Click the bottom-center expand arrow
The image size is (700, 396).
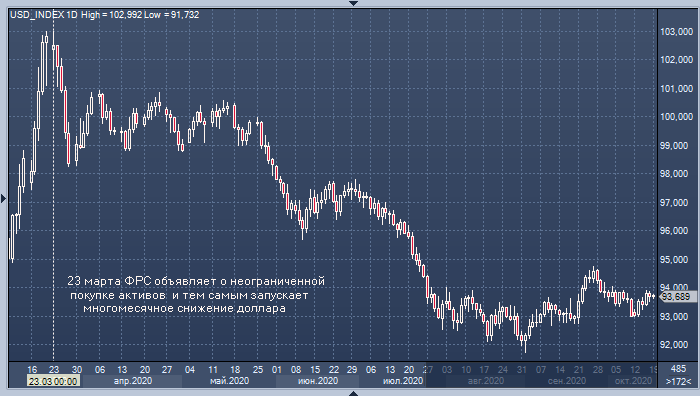point(353,393)
